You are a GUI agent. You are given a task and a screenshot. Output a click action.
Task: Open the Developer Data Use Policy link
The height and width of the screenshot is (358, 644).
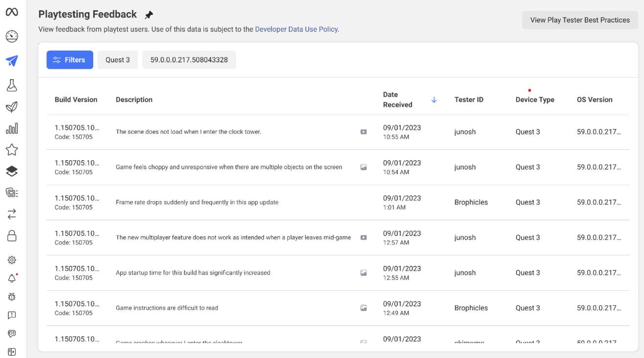tap(297, 29)
